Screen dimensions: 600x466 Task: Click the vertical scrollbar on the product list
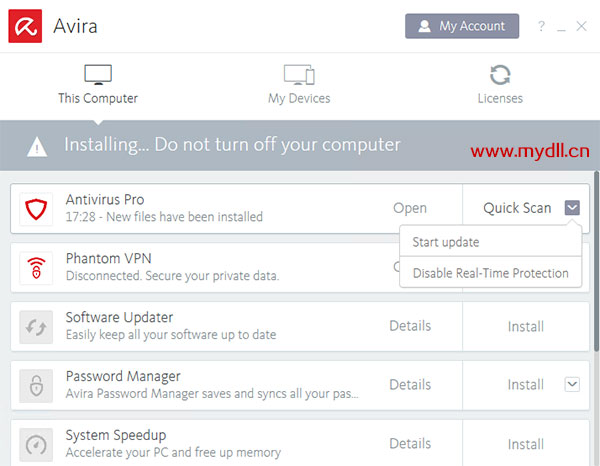[x=596, y=260]
